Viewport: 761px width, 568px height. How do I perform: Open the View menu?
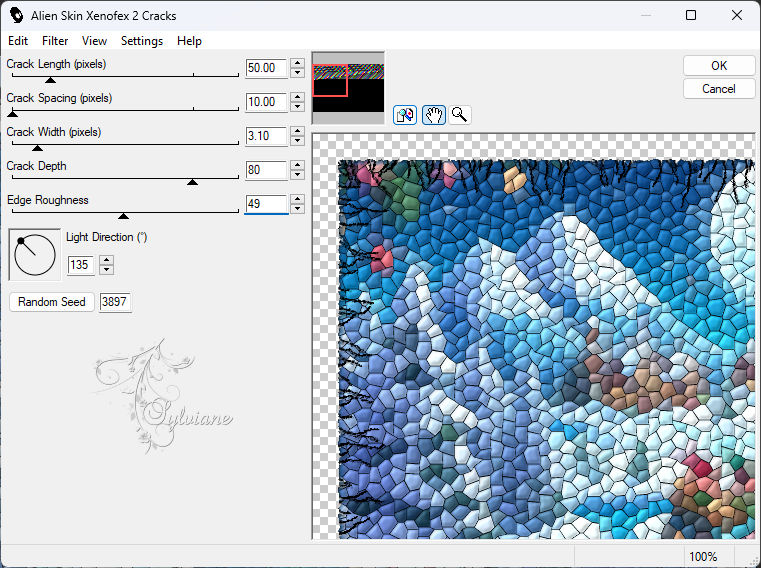94,41
